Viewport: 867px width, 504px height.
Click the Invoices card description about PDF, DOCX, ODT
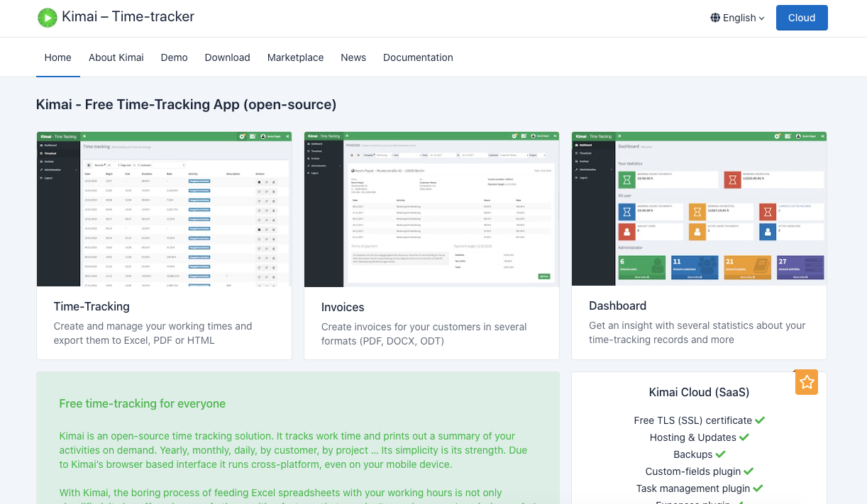424,334
